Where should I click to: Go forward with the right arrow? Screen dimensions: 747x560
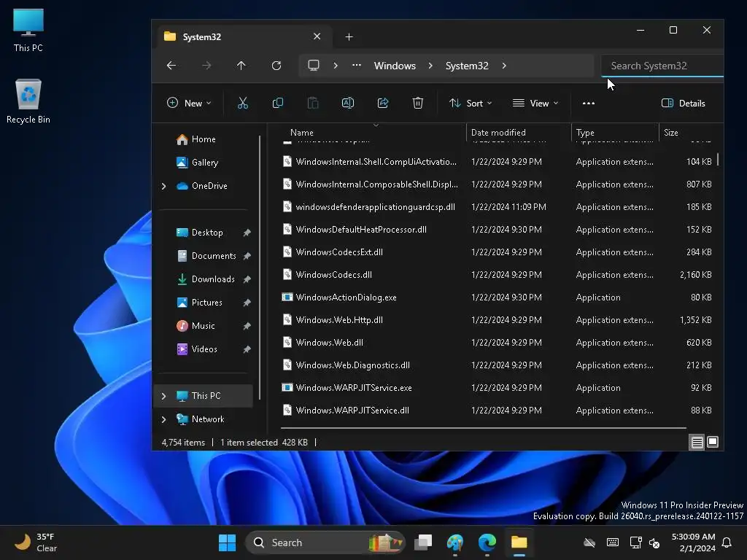pyautogui.click(x=206, y=66)
